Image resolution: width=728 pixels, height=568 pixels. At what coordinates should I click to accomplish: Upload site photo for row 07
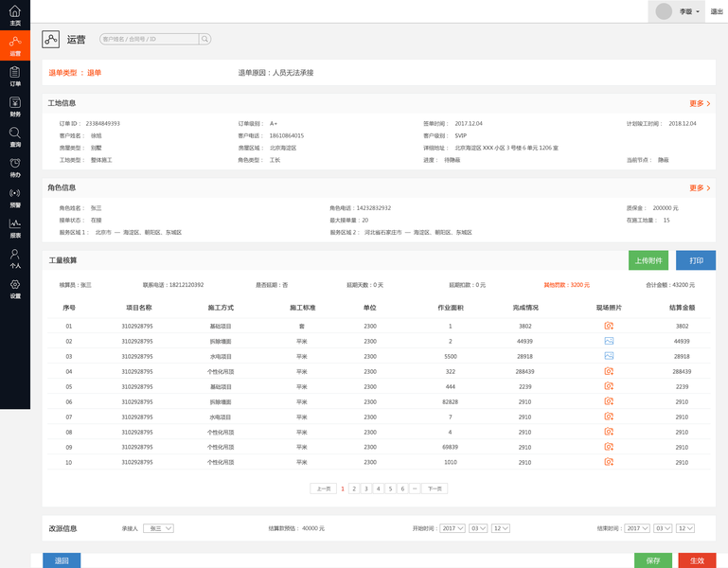pyautogui.click(x=609, y=417)
